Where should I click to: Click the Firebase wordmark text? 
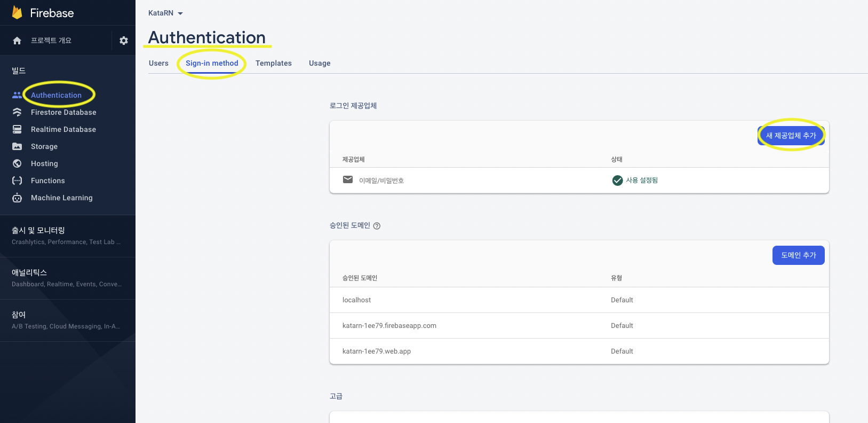click(52, 13)
